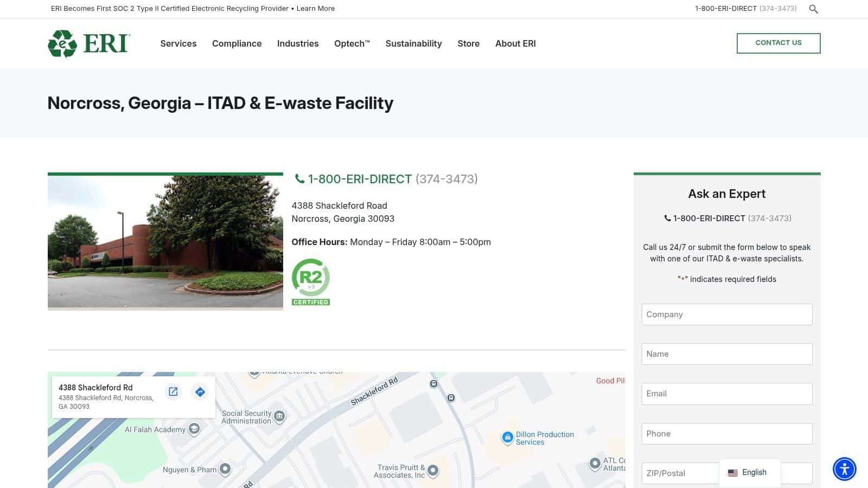Click the large green 1-800-ERI-DIRECT phone link

click(x=393, y=179)
